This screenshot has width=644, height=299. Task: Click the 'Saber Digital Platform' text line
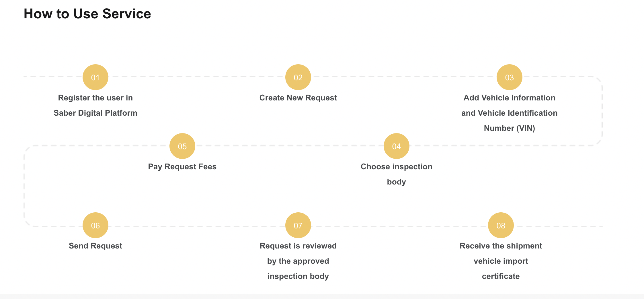point(95,113)
